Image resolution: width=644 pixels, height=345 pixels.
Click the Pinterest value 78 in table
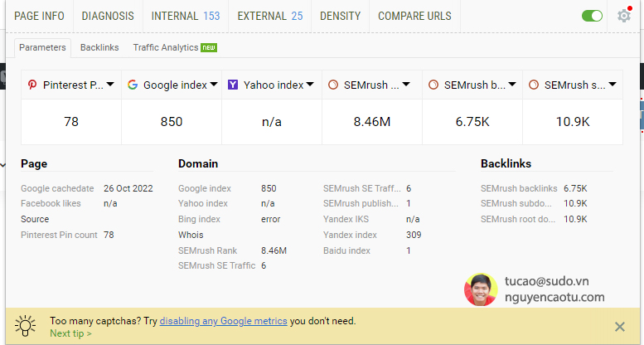71,122
